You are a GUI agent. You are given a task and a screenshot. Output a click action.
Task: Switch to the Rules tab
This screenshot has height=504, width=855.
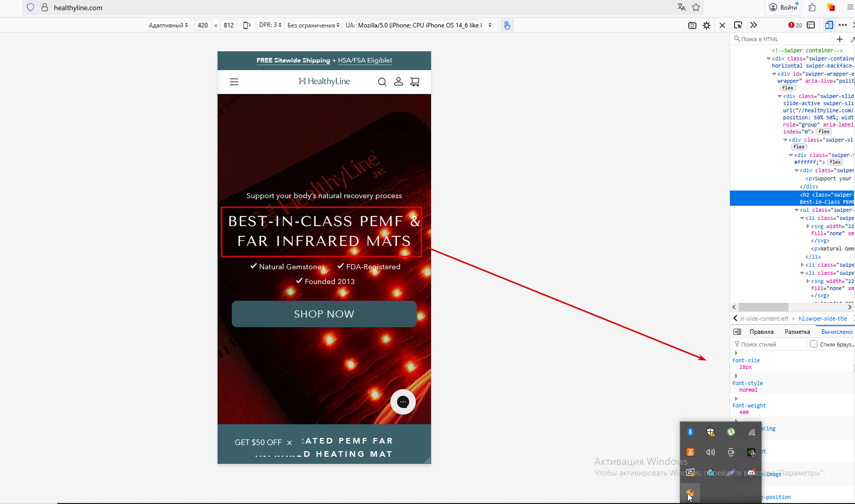[761, 332]
